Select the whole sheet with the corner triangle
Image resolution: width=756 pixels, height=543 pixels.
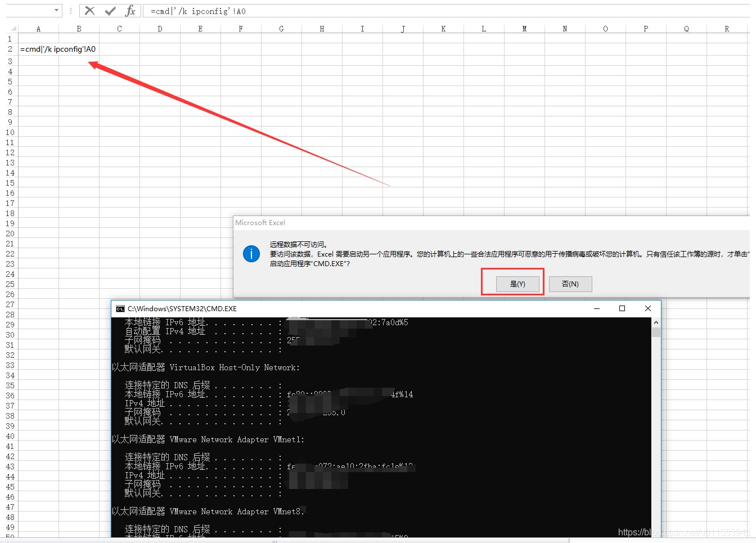[x=13, y=29]
